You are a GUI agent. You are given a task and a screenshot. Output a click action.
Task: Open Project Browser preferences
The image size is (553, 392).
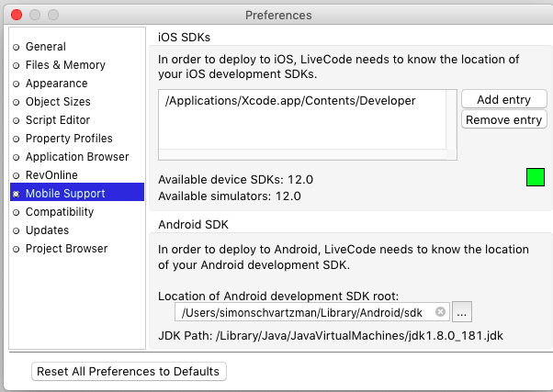(x=66, y=249)
